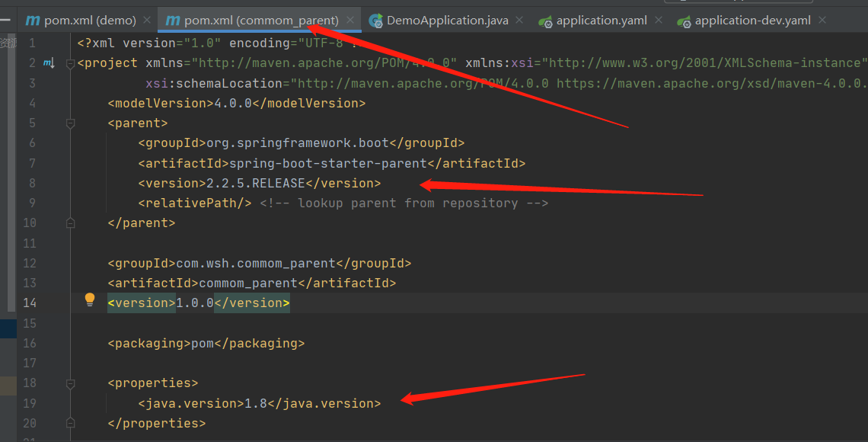This screenshot has width=868, height=442.
Task: Click the relativePath tag on line 9
Action: (195, 203)
